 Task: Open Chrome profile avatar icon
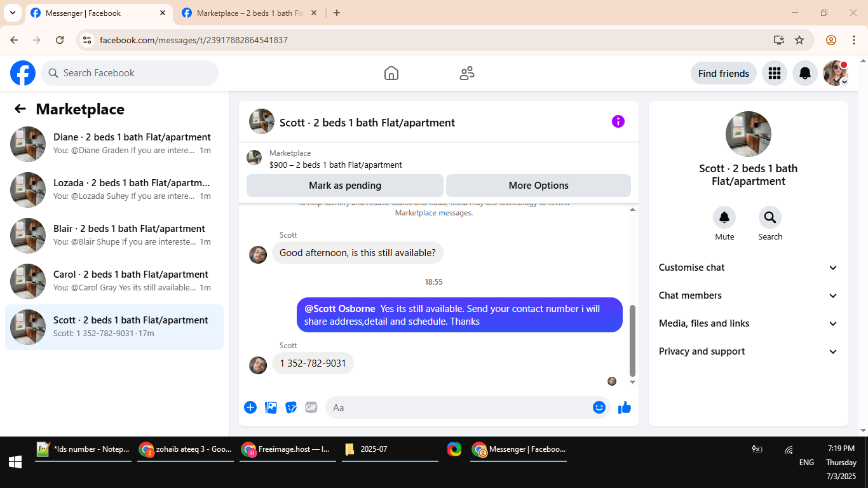click(831, 40)
